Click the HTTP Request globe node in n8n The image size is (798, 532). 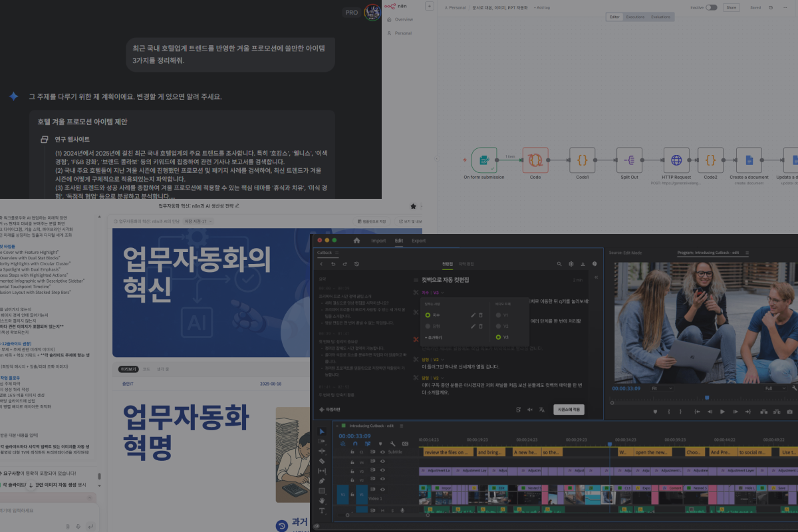coord(676,160)
